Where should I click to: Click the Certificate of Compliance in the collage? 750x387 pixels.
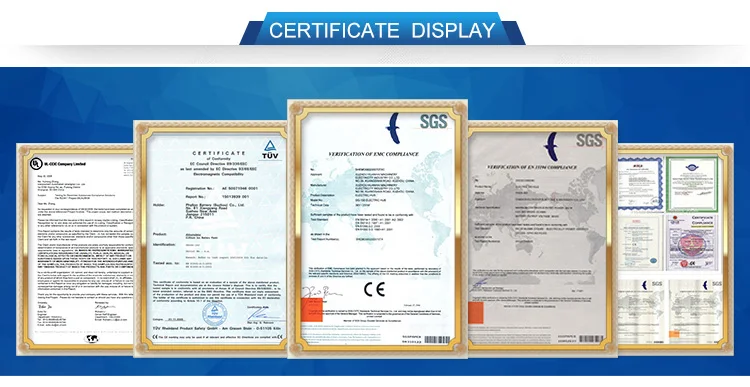point(692,242)
